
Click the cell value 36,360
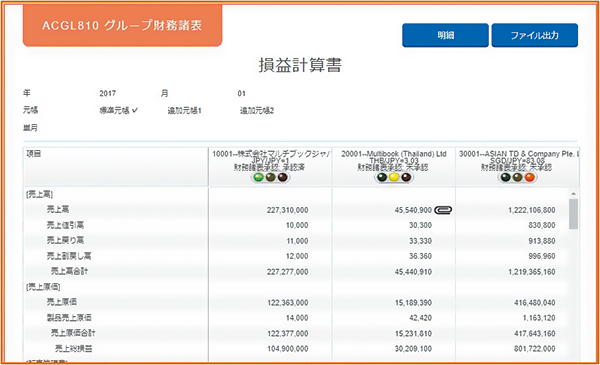421,256
